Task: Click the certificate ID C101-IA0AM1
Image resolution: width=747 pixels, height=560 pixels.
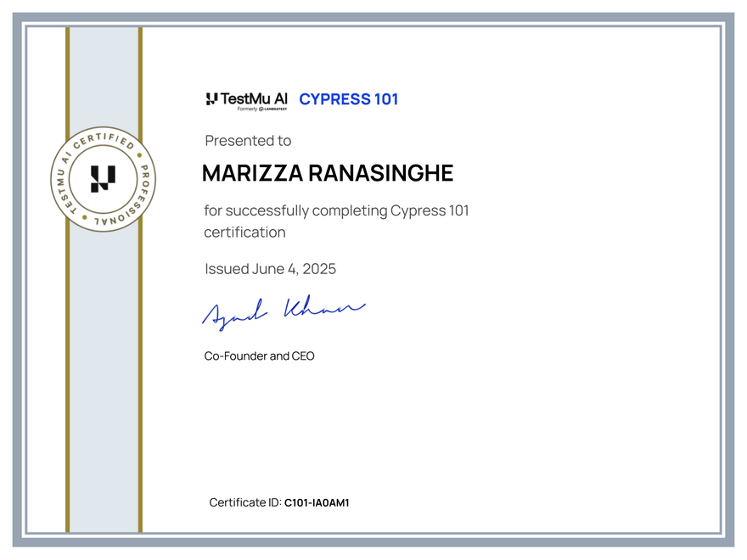Action: (317, 502)
